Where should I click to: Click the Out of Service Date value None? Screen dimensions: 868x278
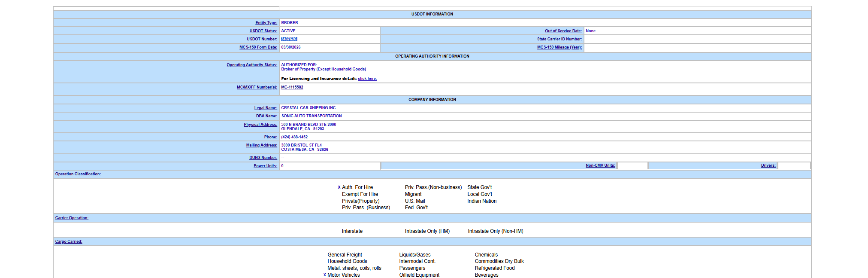(x=590, y=31)
